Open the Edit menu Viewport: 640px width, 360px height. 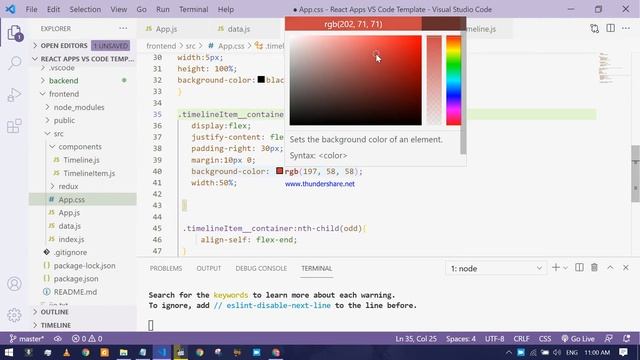point(53,9)
